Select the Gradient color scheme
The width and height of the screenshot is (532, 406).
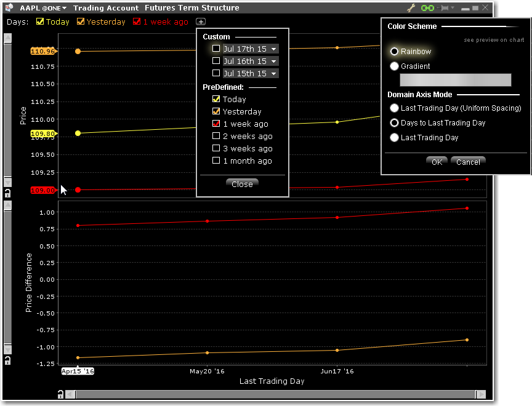[x=394, y=66]
